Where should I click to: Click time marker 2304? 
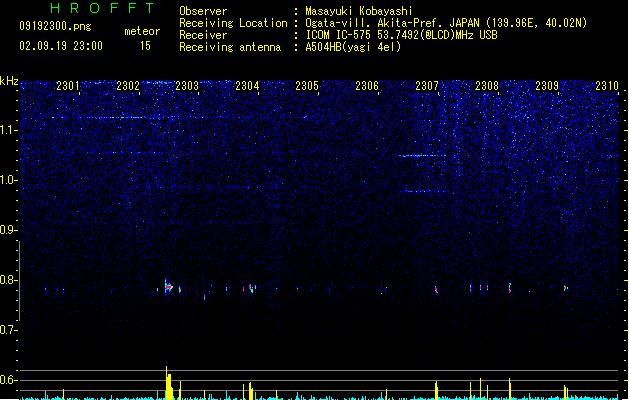247,85
